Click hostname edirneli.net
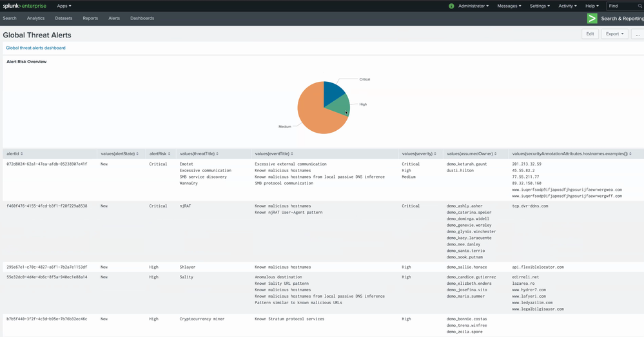This screenshot has width=644, height=337. click(x=525, y=277)
